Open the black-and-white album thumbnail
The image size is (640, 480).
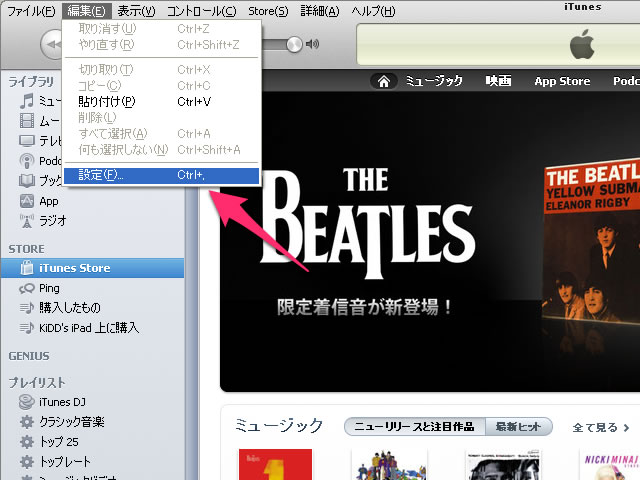click(x=503, y=464)
